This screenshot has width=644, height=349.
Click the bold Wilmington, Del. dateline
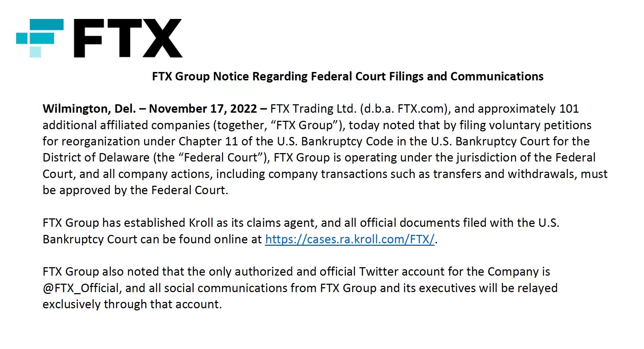[x=89, y=108]
